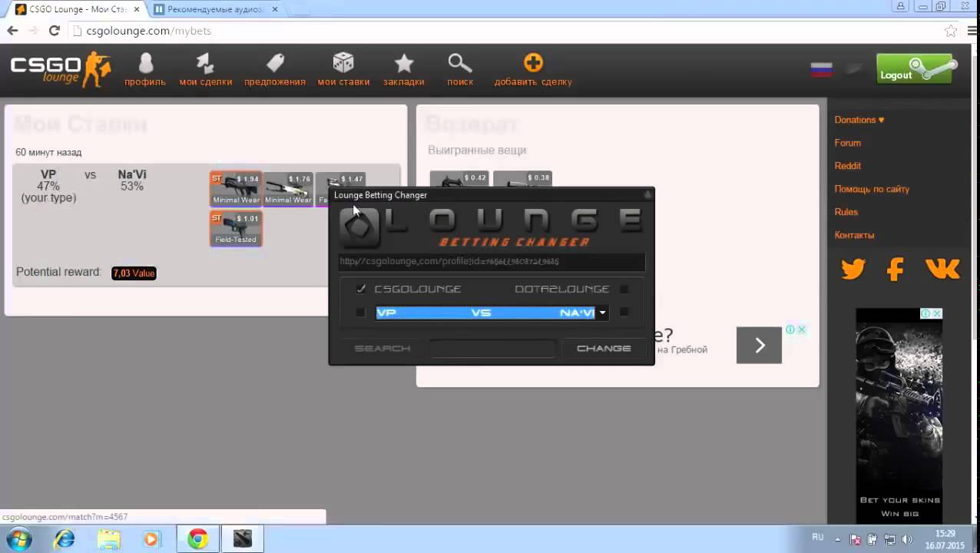Check the DOTA2LOUNGE checkbox

624,289
